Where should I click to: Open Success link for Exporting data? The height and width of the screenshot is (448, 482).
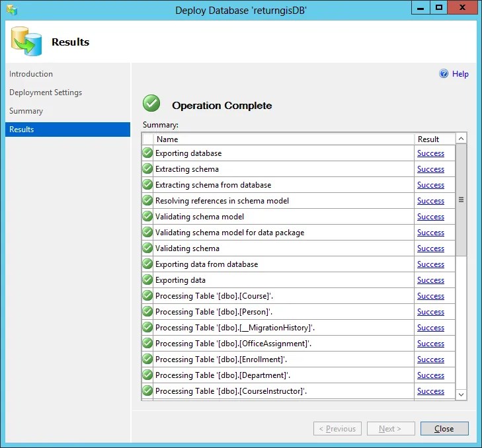tap(430, 280)
